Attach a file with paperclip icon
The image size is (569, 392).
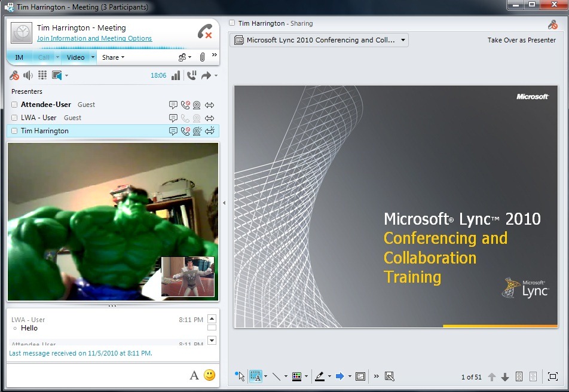(x=202, y=57)
